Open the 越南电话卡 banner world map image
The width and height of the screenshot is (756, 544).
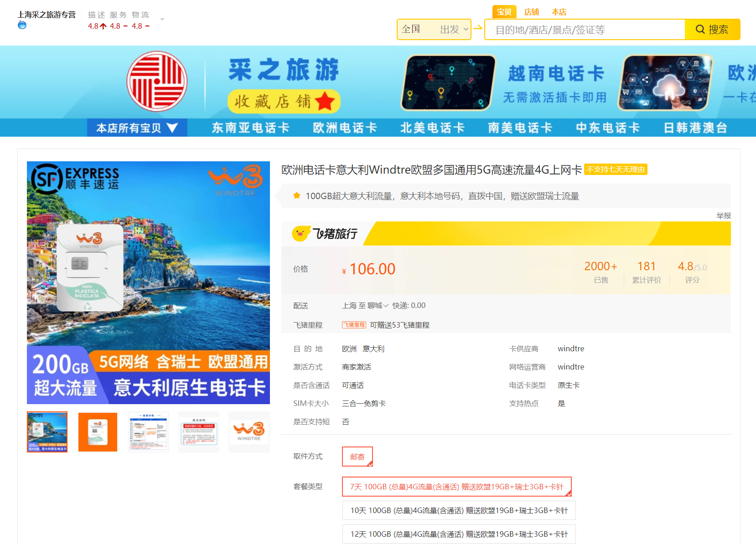coord(448,83)
